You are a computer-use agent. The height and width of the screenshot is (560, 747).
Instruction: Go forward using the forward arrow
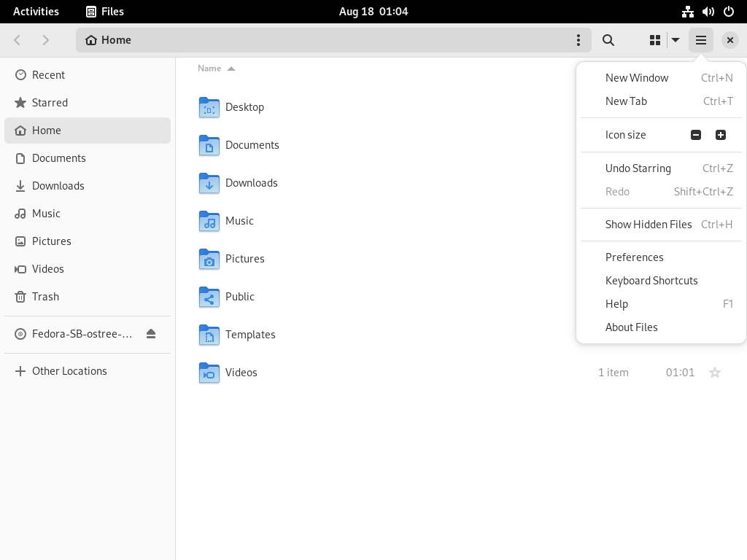(x=46, y=40)
